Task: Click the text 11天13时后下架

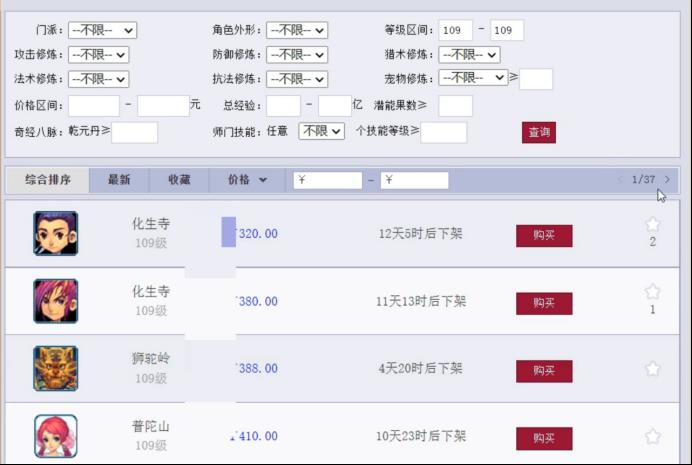Action: point(421,301)
